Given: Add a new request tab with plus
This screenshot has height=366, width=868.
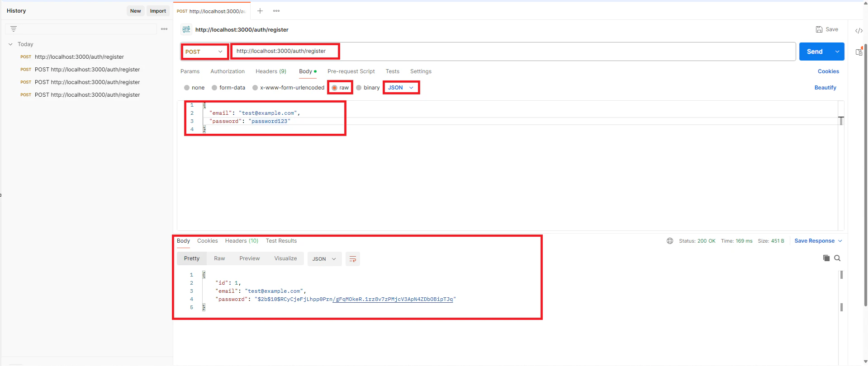Looking at the screenshot, I should point(260,11).
